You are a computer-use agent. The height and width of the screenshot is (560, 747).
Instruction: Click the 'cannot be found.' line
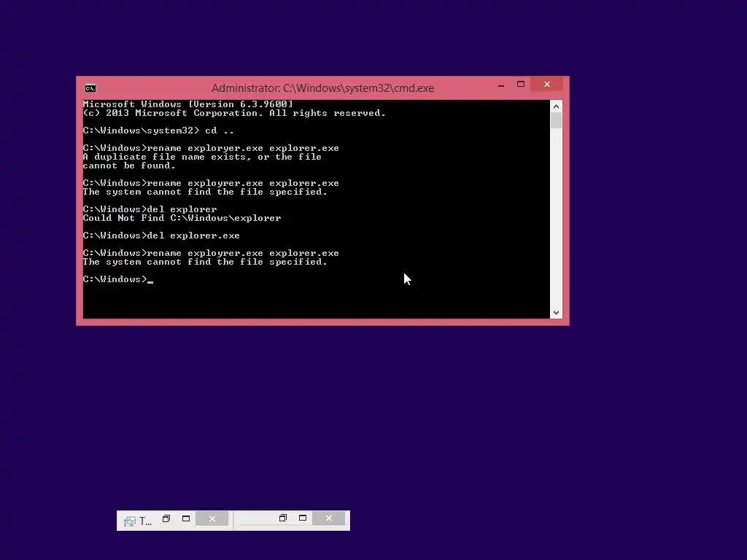point(129,166)
